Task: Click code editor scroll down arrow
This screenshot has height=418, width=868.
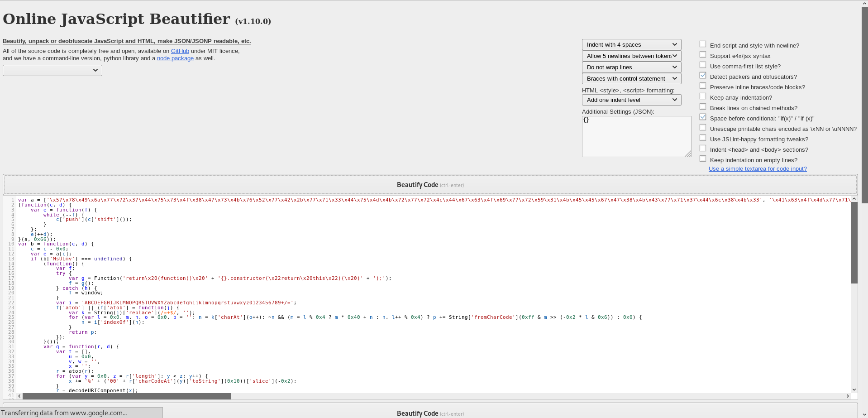Action: [854, 389]
